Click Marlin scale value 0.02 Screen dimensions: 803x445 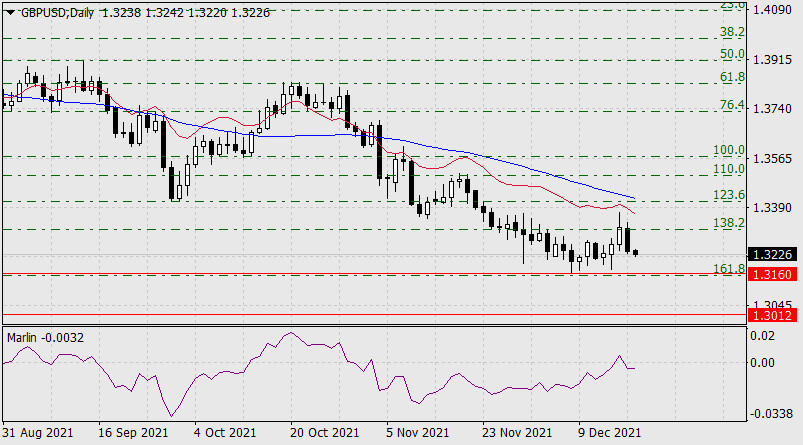(x=763, y=336)
